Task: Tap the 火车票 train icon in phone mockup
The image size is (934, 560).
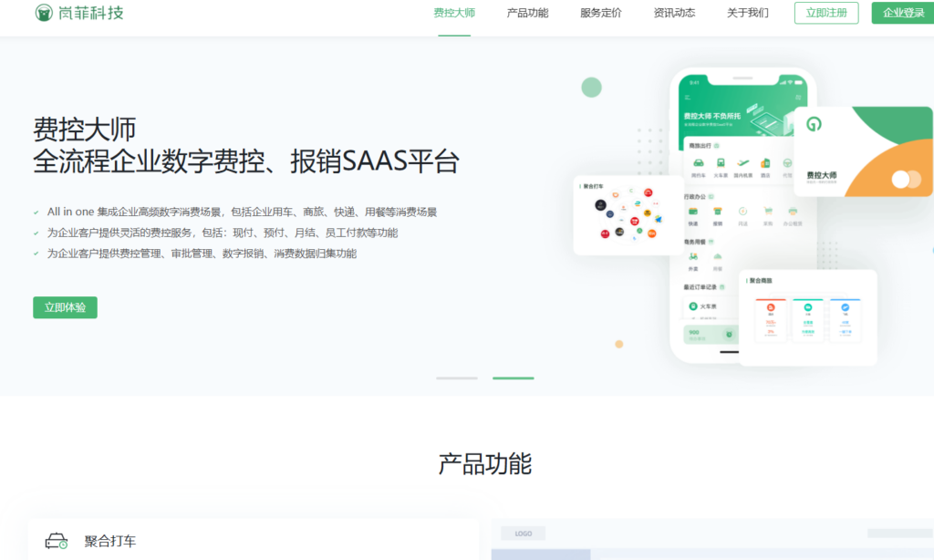Action: click(721, 163)
